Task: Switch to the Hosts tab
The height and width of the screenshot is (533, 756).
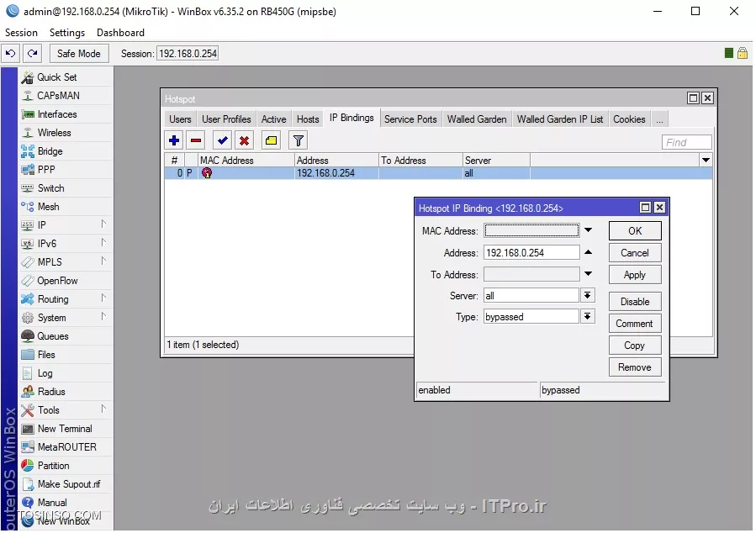Action: 308,119
